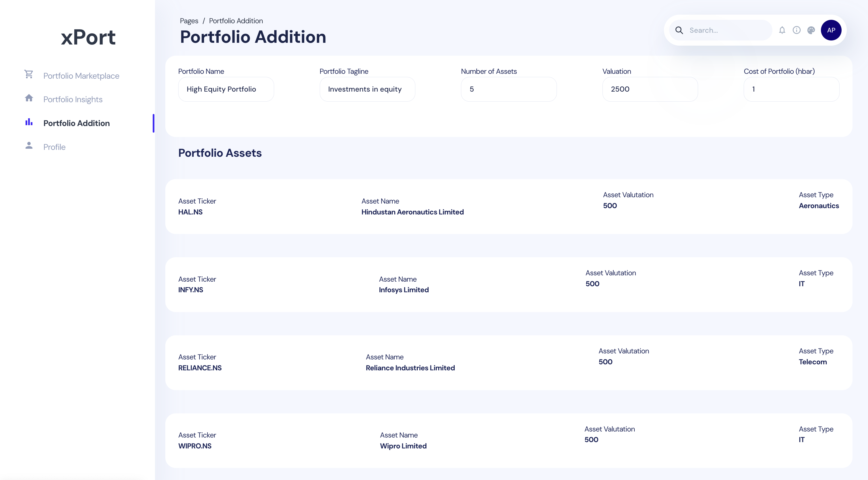Click the xPort logo
Screen dimensions: 868x480
[88, 37]
